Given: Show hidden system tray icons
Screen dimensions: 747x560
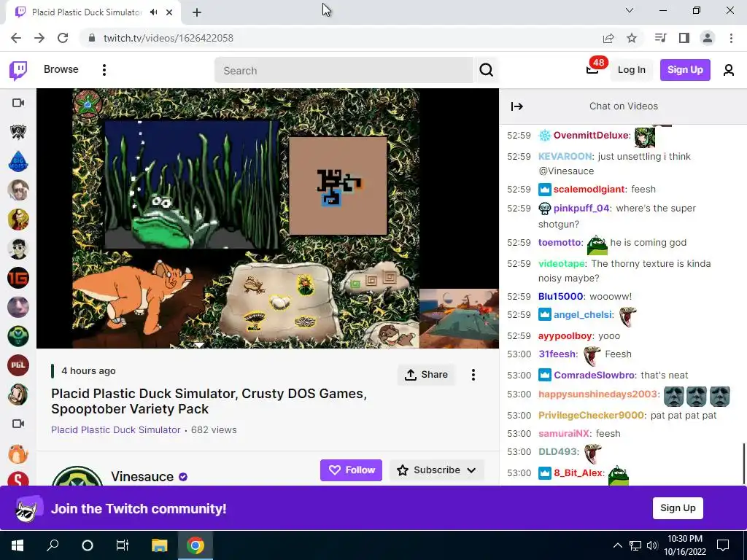Looking at the screenshot, I should (617, 545).
